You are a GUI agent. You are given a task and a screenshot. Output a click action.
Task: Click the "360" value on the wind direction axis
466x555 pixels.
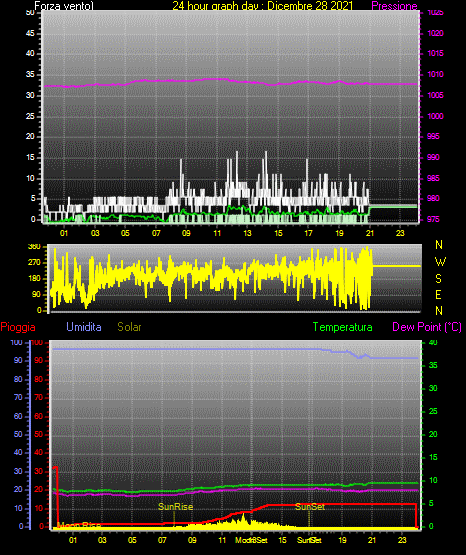pyautogui.click(x=34, y=247)
